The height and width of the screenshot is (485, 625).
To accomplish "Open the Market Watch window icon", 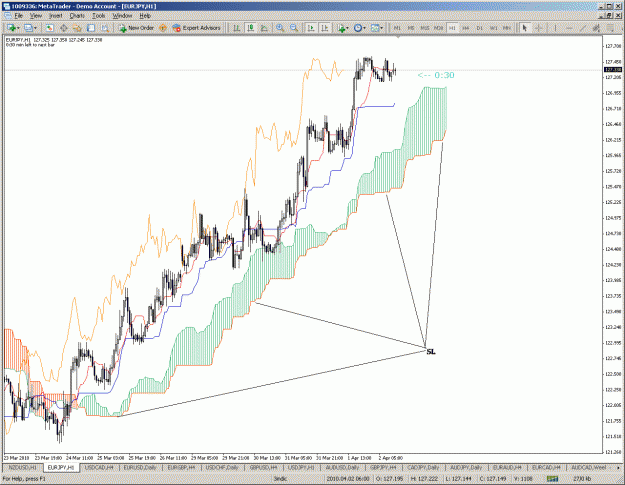I will coord(49,28).
